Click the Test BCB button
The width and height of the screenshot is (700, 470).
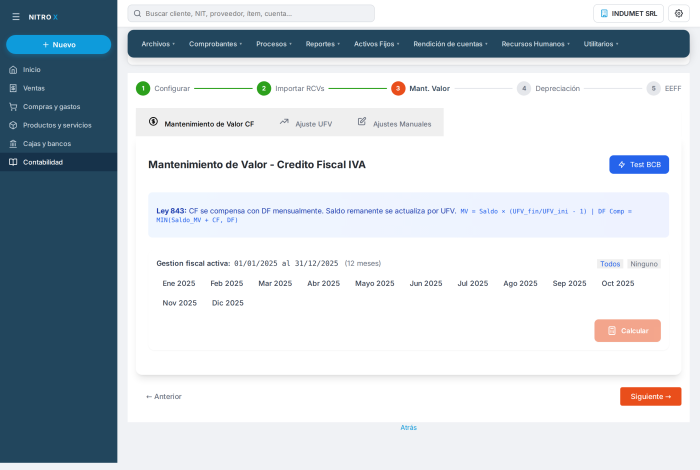click(639, 165)
